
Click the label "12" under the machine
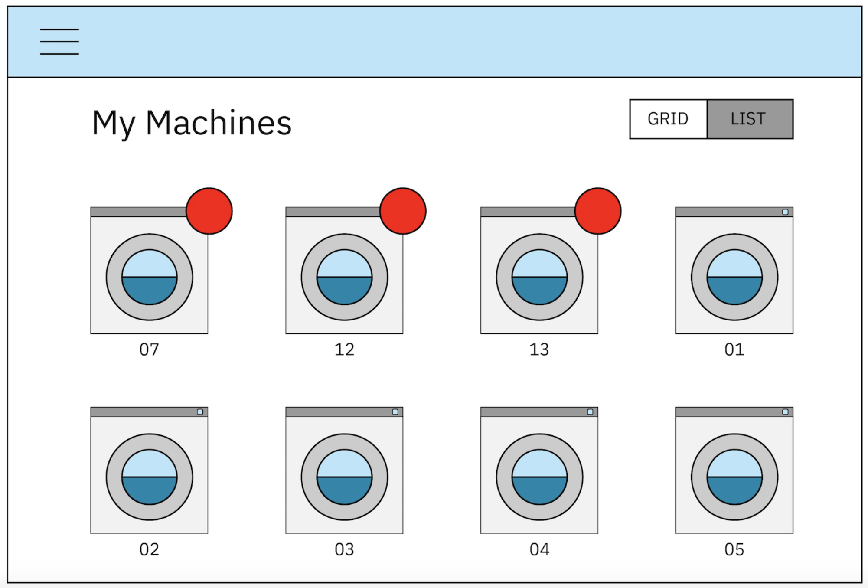tap(344, 350)
